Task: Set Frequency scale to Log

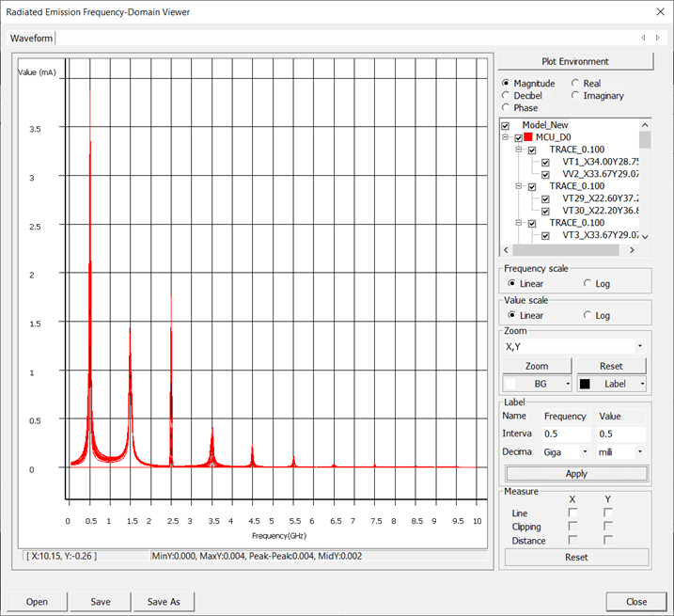Action: point(588,283)
